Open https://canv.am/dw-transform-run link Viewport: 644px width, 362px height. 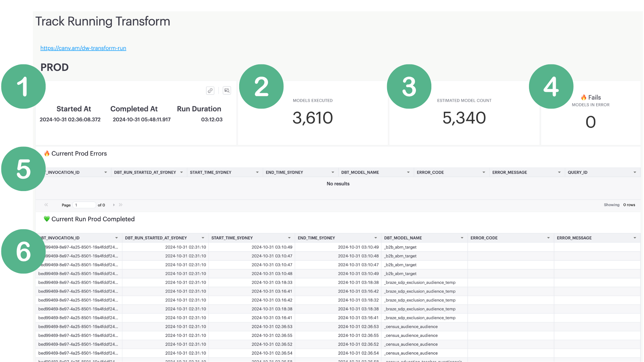tap(83, 48)
